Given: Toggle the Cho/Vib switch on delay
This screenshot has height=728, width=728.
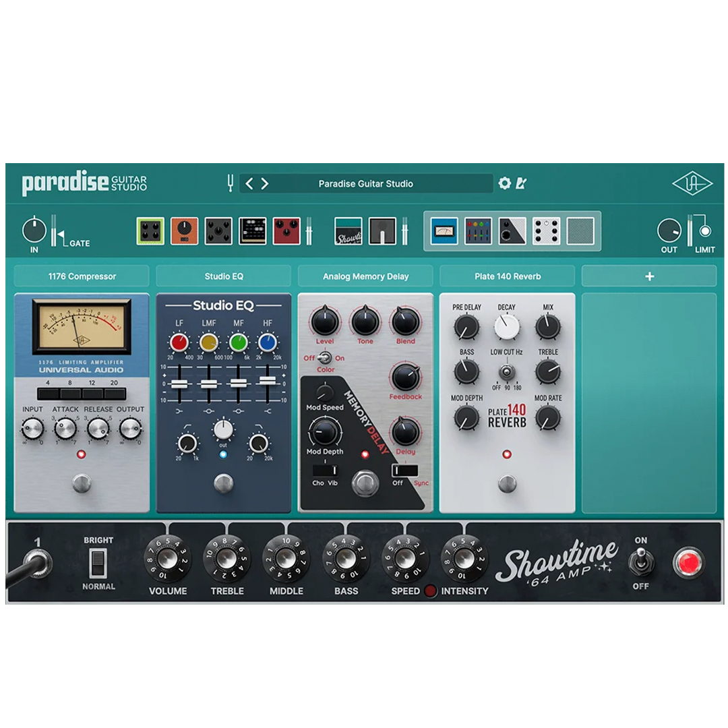Looking at the screenshot, I should tap(325, 471).
